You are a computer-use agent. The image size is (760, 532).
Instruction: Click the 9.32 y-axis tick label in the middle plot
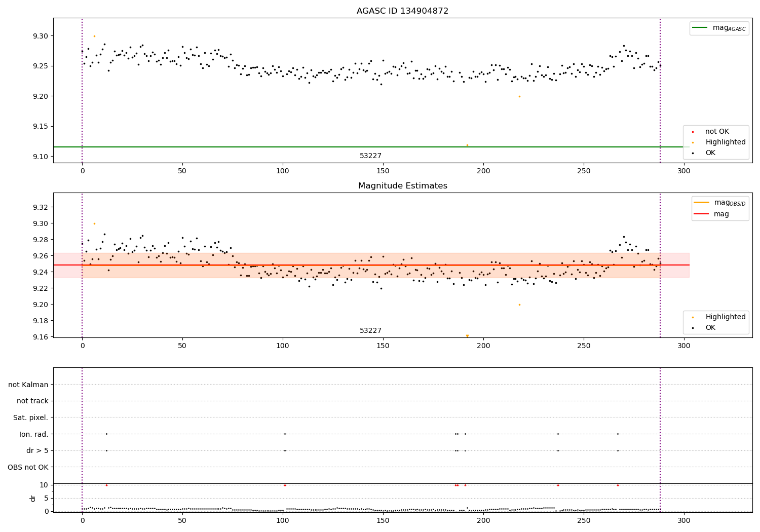[x=41, y=207]
